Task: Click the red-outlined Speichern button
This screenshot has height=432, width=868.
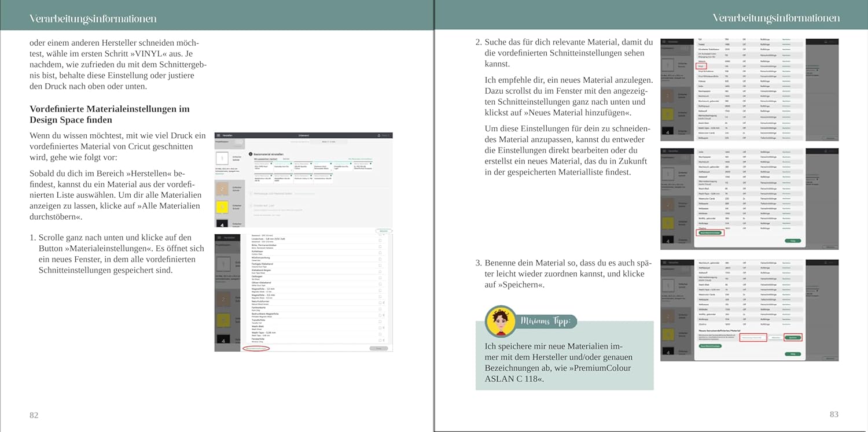Action: [793, 337]
